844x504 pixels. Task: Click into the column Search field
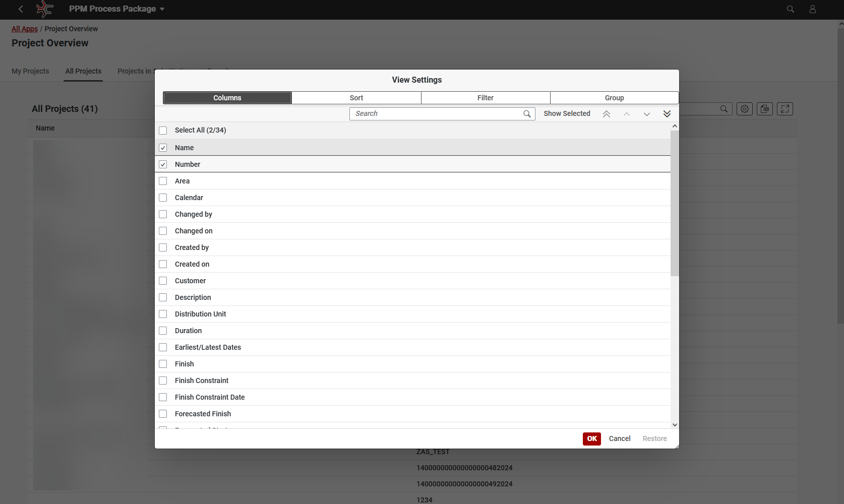pyautogui.click(x=436, y=114)
